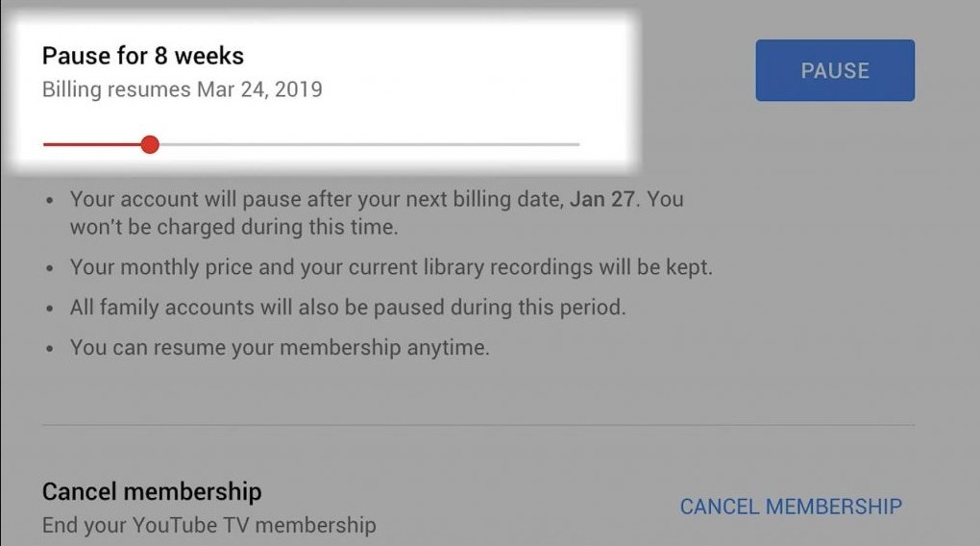The height and width of the screenshot is (546, 980).
Task: Click the far left start of slider track
Action: (x=45, y=144)
